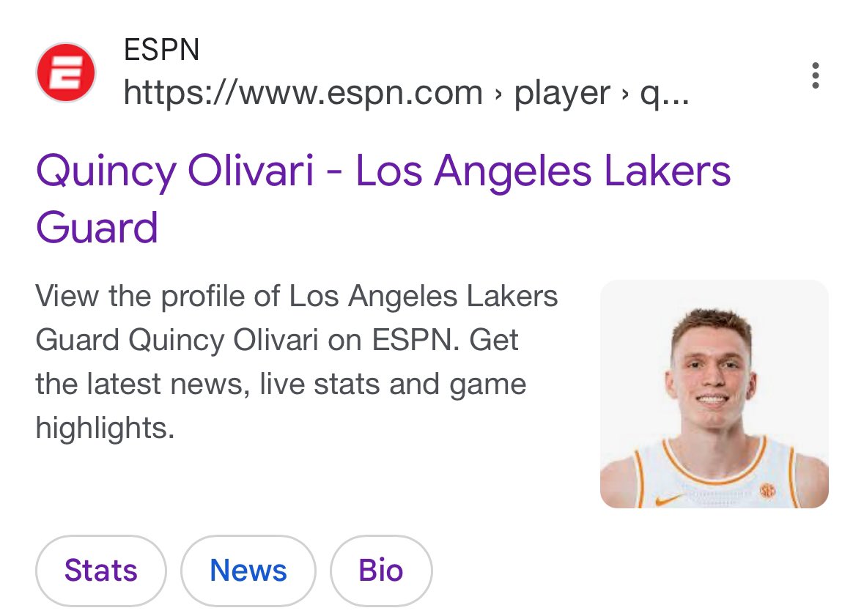Open the https://www.espn.com URL

[x=303, y=93]
